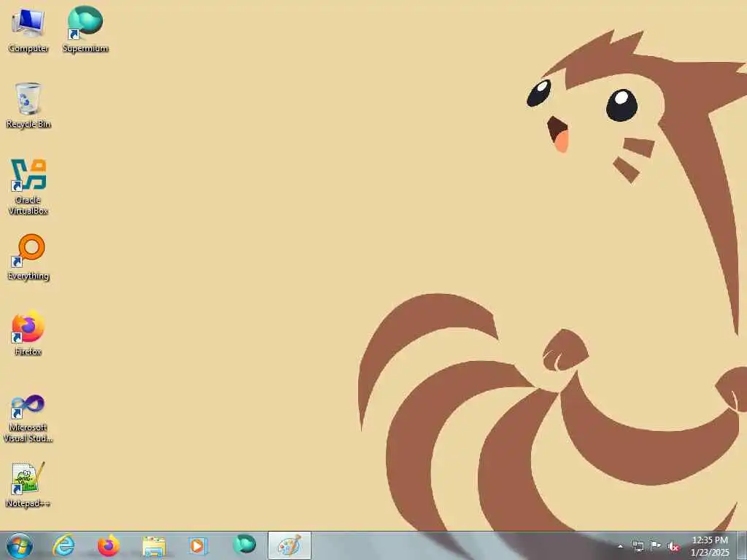Image resolution: width=747 pixels, height=560 pixels.
Task: Open Windows Explorer from the taskbar
Action: [x=153, y=545]
